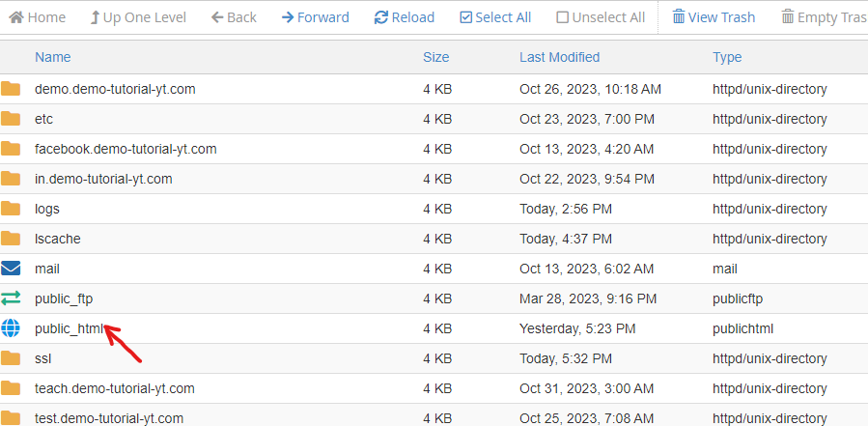
Task: Select the teach.demo-tutorial-yt.com folder
Action: pyautogui.click(x=115, y=388)
